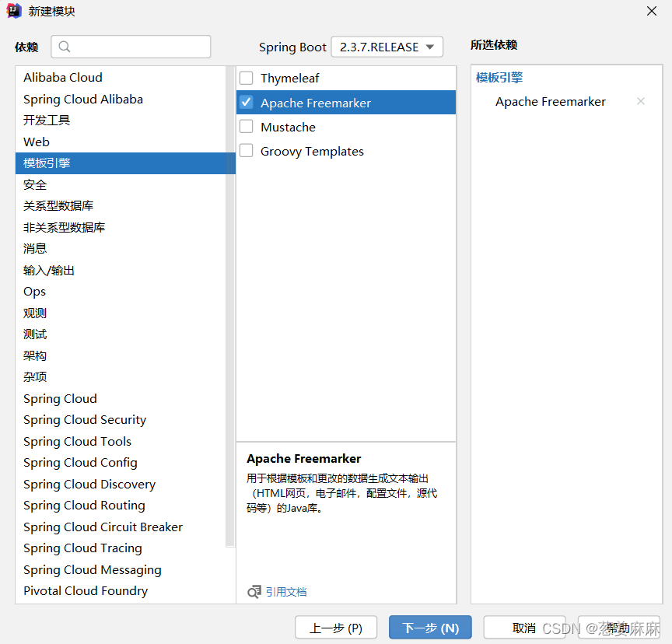The image size is (672, 644).
Task: Close the New Module dialog
Action: tap(652, 11)
